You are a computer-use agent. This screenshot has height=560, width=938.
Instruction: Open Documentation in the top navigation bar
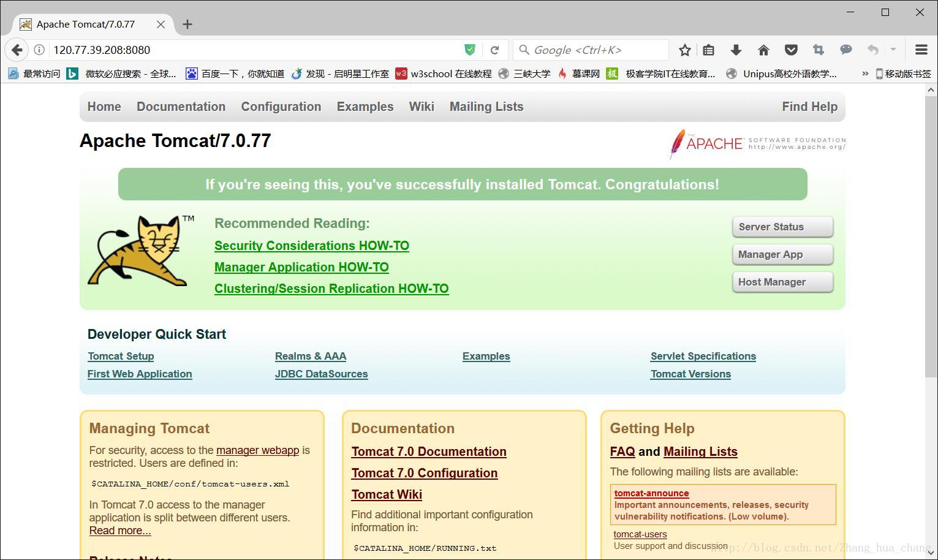pyautogui.click(x=181, y=107)
